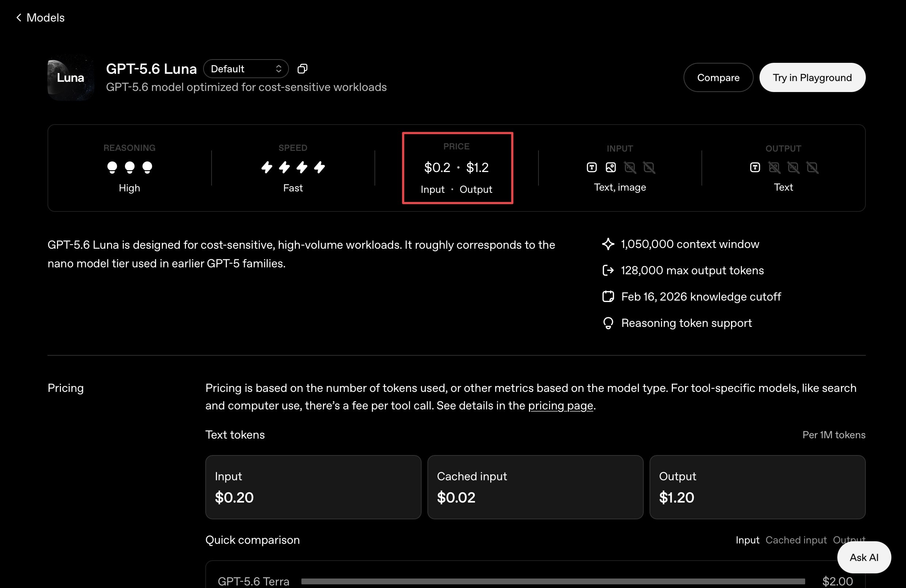Click the Compare button
The image size is (906, 588).
(x=718, y=77)
